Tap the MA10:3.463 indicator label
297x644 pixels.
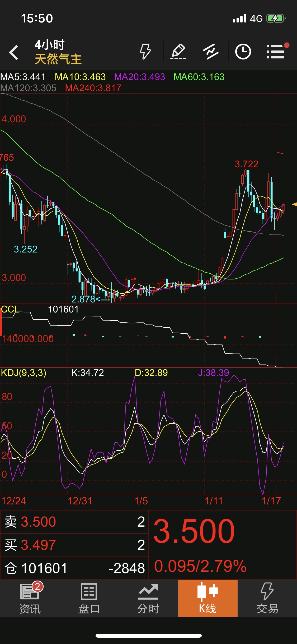tap(80, 77)
